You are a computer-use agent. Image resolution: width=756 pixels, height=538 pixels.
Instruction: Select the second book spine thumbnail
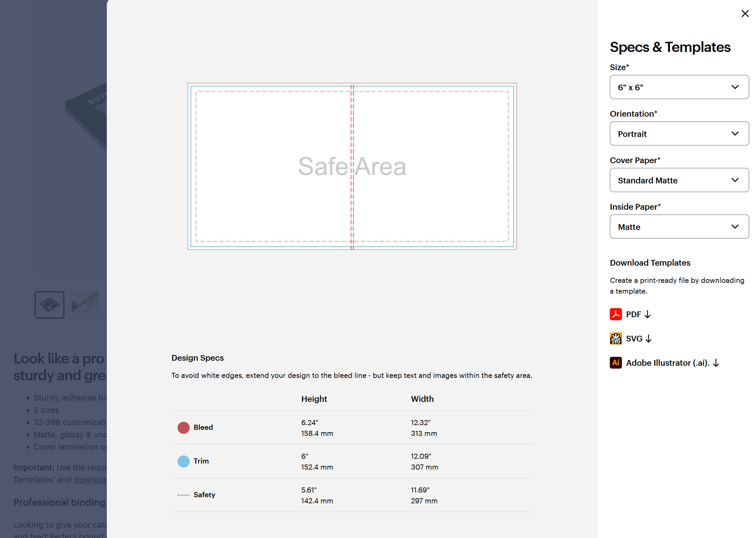(x=85, y=304)
